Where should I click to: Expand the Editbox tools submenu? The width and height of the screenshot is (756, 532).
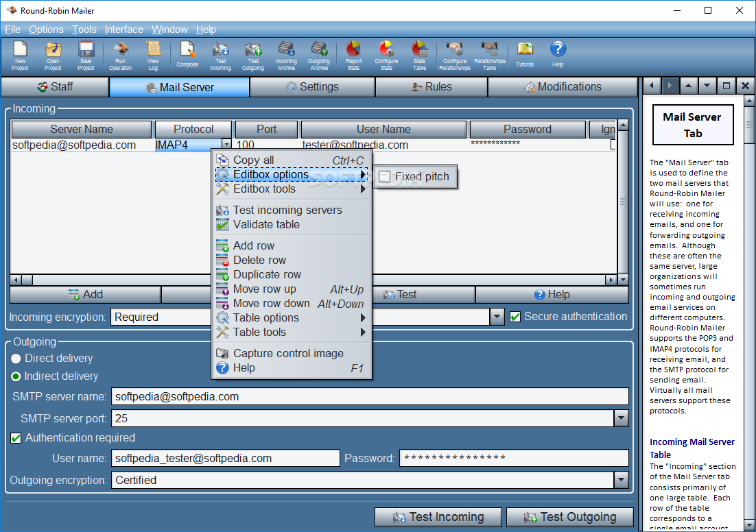click(x=291, y=189)
